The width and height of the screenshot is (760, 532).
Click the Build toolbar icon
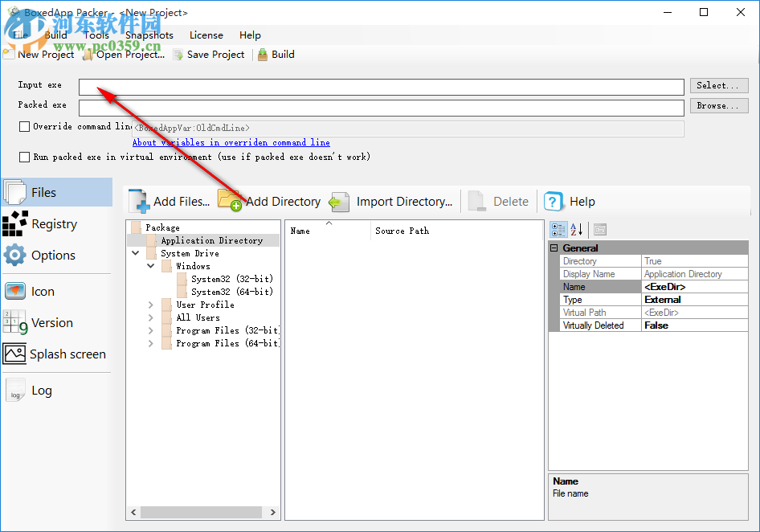tap(263, 55)
